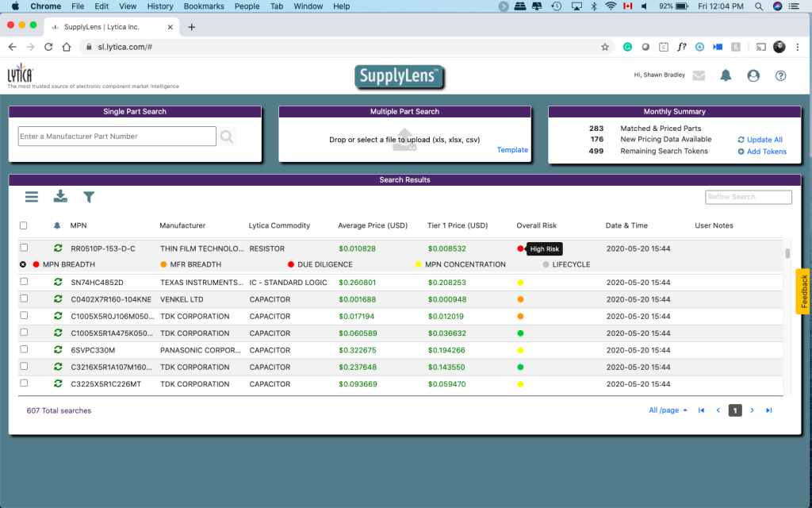Click the results table scrollbar thumb
Screen dimensions: 812x508
pyautogui.click(x=787, y=253)
